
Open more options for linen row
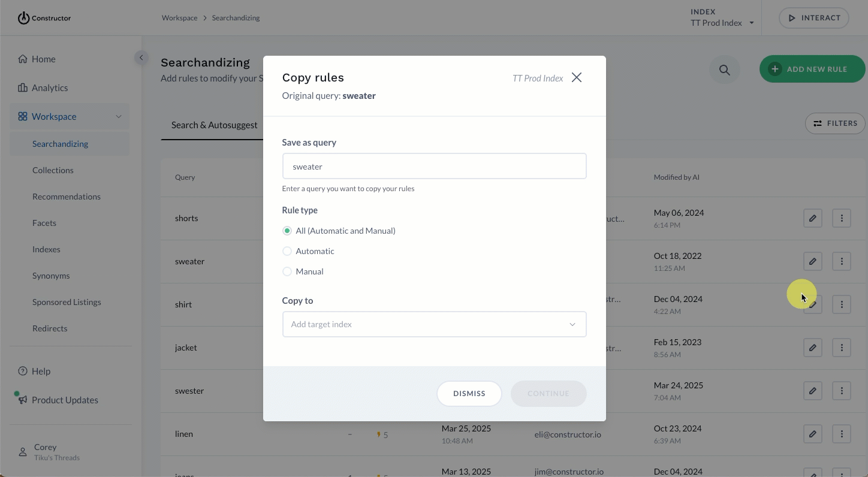[842, 434]
